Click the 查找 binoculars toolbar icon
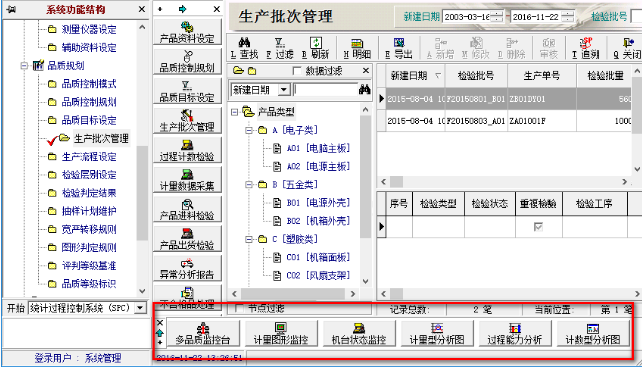642x374 pixels. (244, 48)
